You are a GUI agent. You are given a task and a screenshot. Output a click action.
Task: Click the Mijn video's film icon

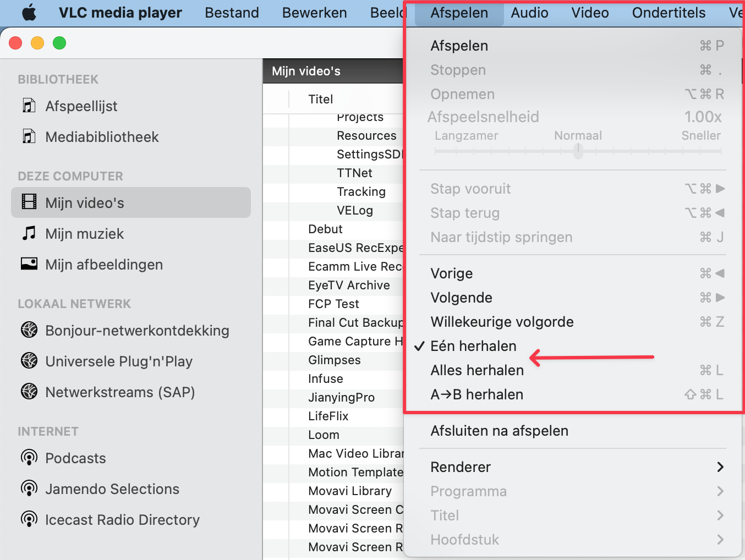tap(29, 202)
